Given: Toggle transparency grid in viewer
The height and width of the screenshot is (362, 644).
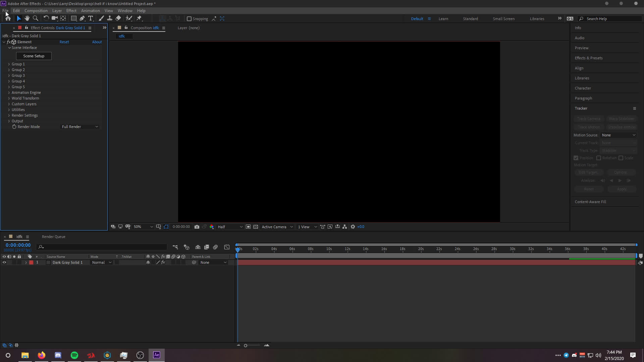Looking at the screenshot, I should (x=256, y=227).
